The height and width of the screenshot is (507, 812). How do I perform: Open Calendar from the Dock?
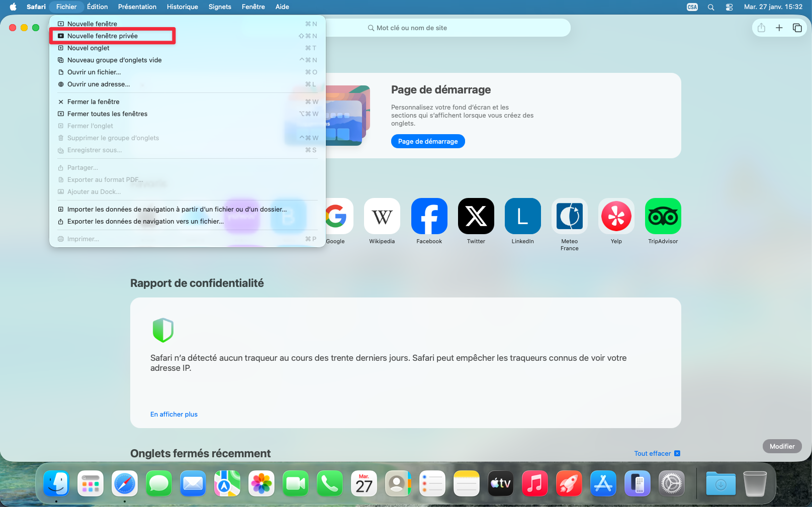point(364,483)
